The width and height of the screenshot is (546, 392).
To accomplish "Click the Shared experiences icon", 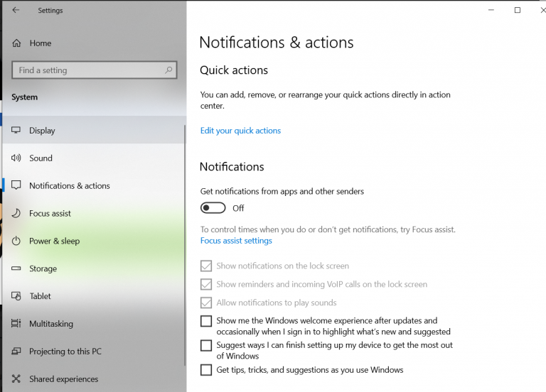I will 16,379.
